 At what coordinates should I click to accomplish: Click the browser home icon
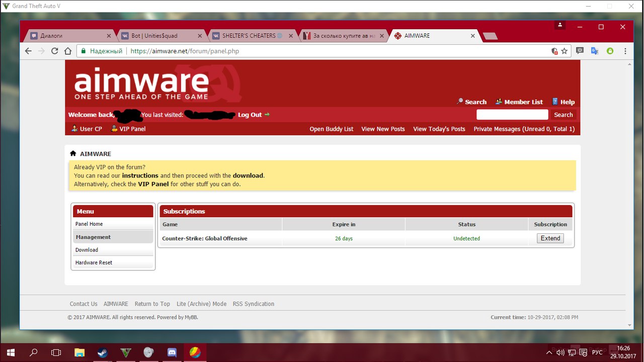pyautogui.click(x=68, y=51)
